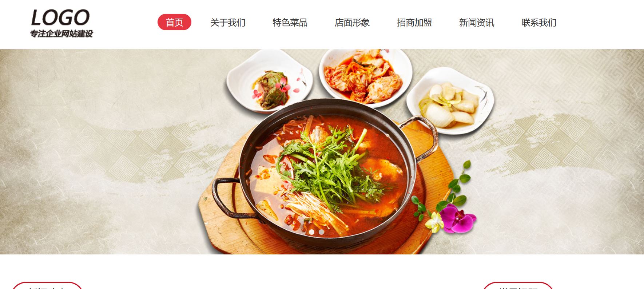644x289 pixels.
Task: Visit the 新闻资讯 section
Action: [477, 23]
